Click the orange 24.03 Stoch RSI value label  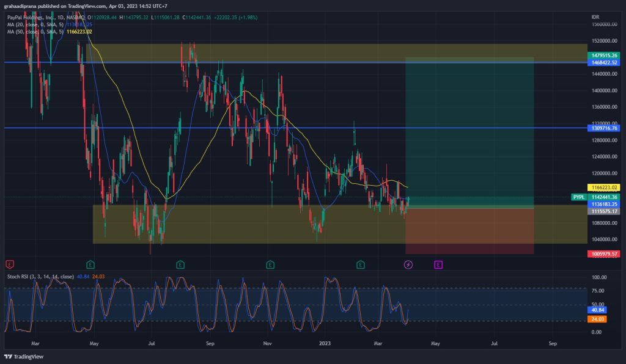point(597,319)
